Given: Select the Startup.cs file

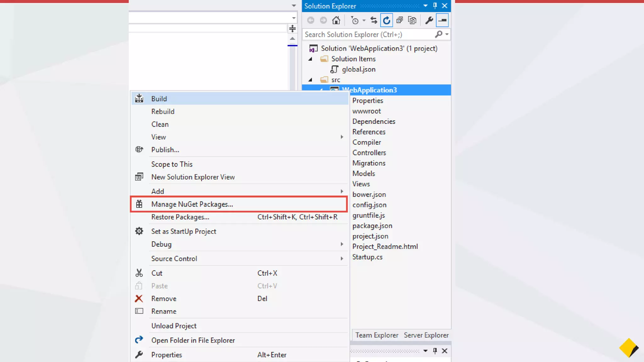Looking at the screenshot, I should tap(367, 257).
